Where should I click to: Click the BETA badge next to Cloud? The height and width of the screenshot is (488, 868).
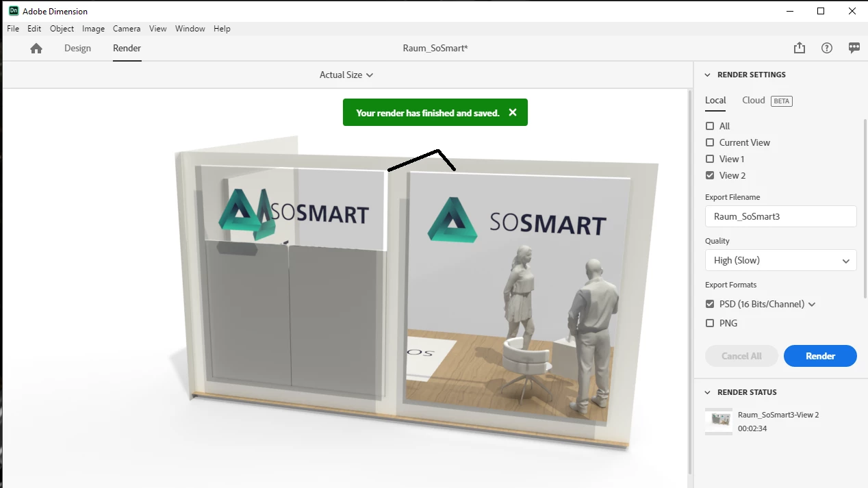781,101
